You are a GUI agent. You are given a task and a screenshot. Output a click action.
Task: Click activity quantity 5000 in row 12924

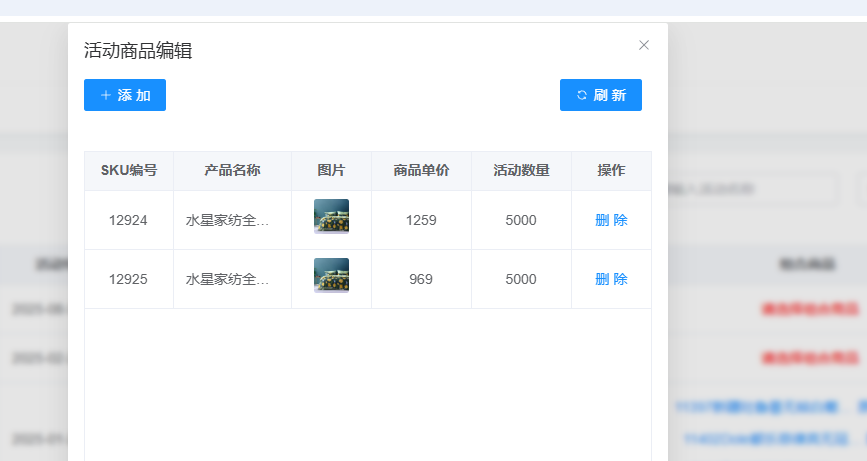(x=521, y=220)
